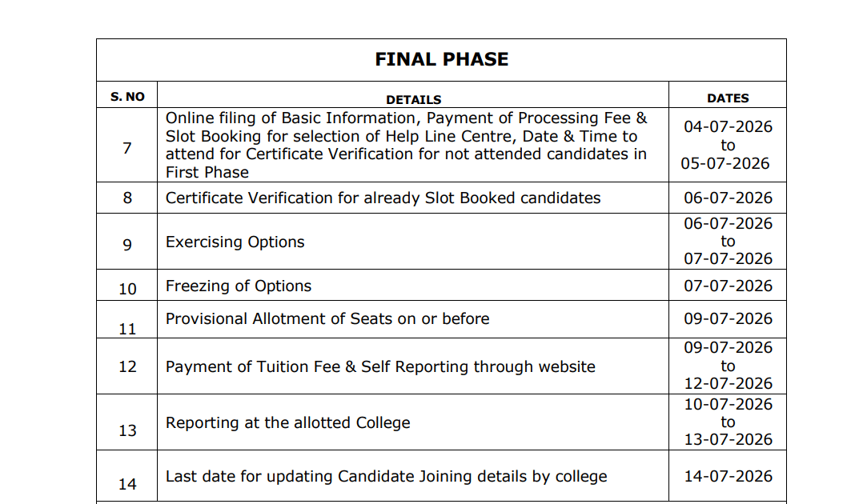
Task: Click the 09-07-2026 to 12-07-2026 date cell
Action: pyautogui.click(x=728, y=366)
